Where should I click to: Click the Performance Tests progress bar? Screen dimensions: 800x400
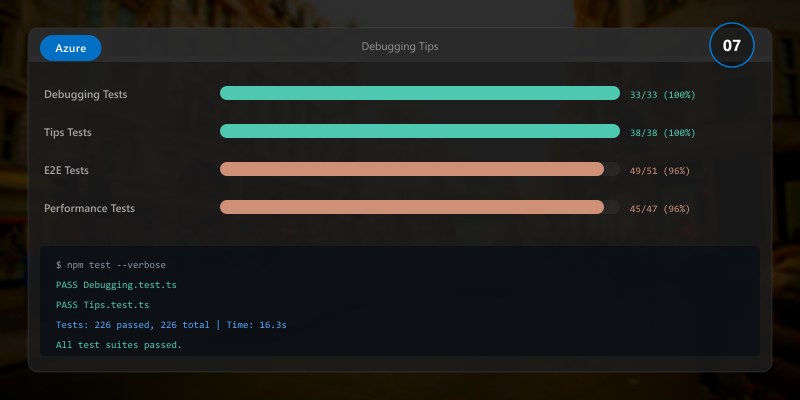(420, 207)
